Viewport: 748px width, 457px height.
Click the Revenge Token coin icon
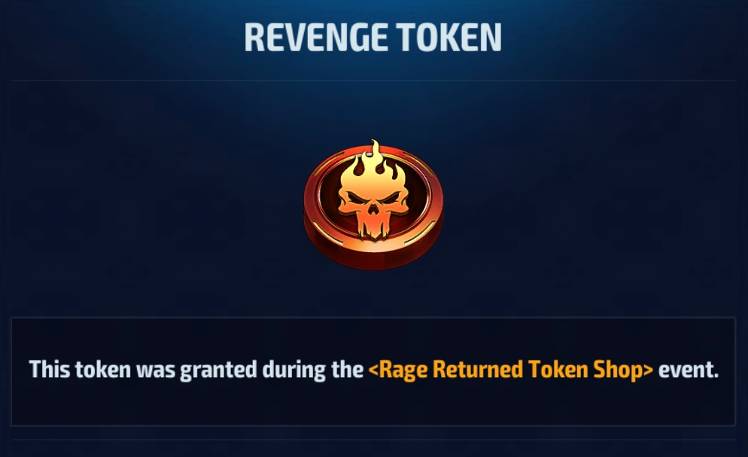(374, 204)
